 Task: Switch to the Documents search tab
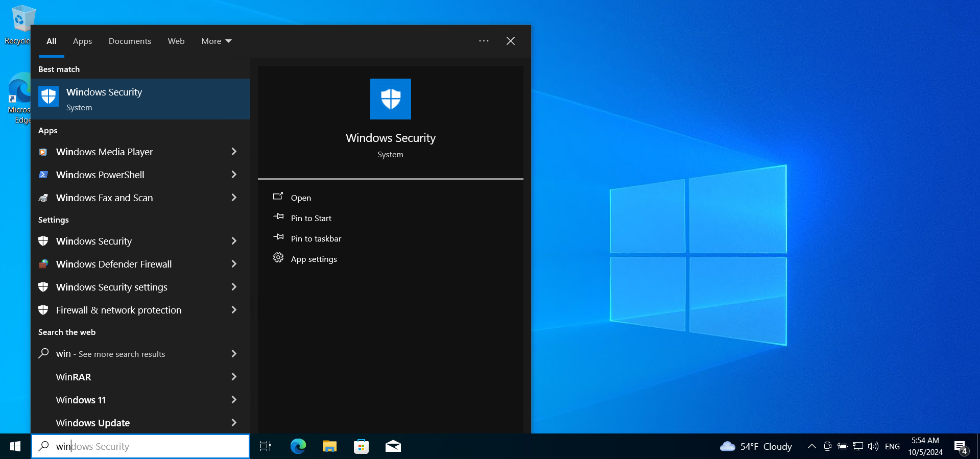pyautogui.click(x=130, y=41)
